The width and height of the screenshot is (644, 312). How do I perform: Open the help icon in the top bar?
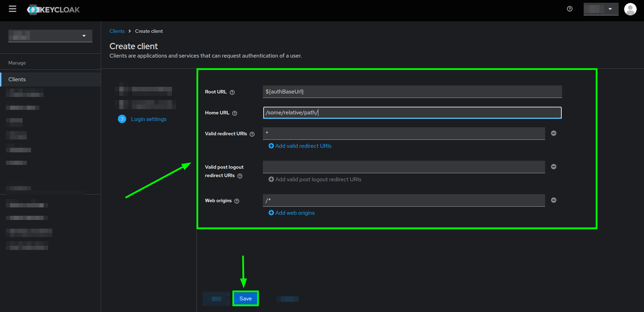click(x=569, y=8)
